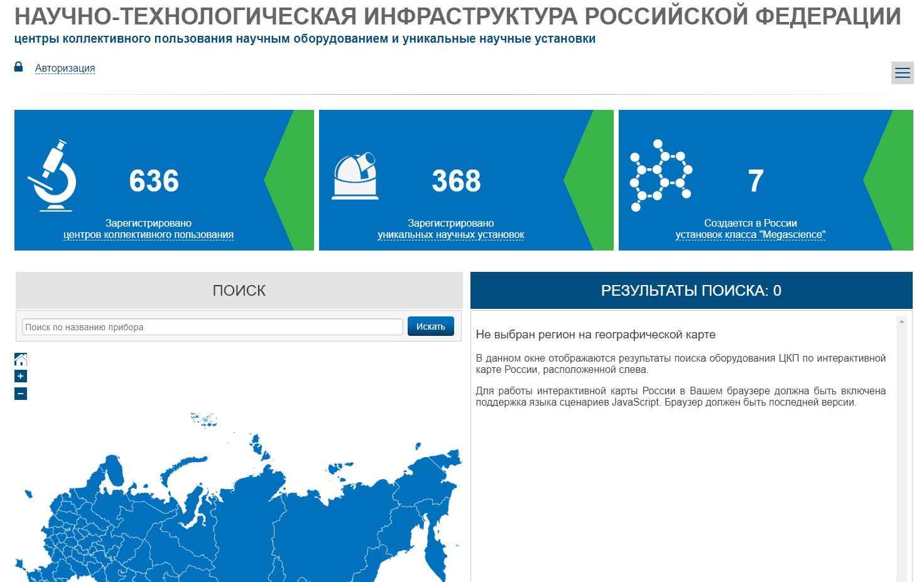Open the Авторизация login link

pos(65,68)
